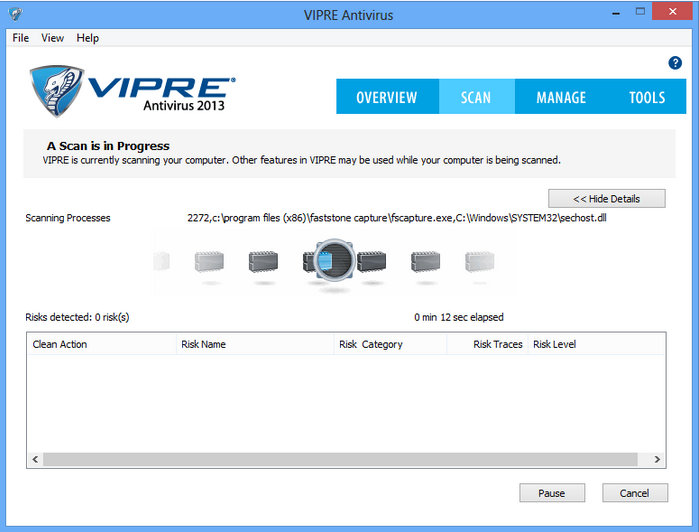Click the VIPRE Antivirus 2013 logo

click(x=132, y=91)
